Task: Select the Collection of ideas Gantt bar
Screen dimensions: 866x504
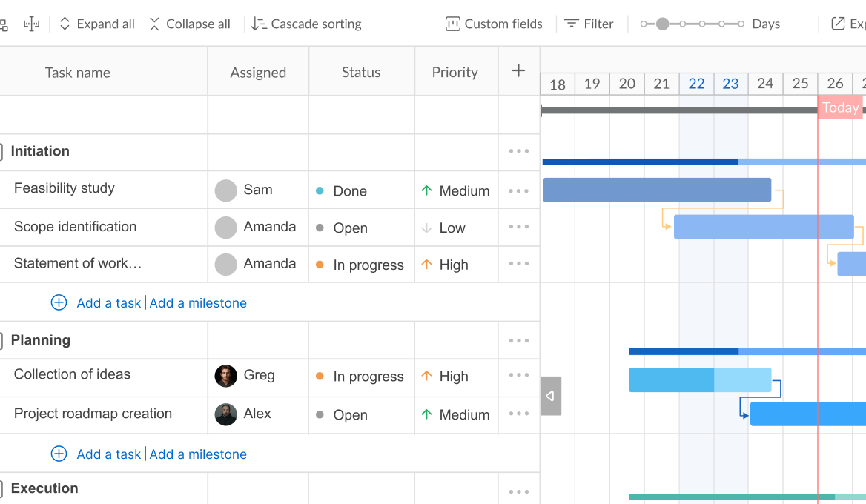Action: [x=700, y=379]
